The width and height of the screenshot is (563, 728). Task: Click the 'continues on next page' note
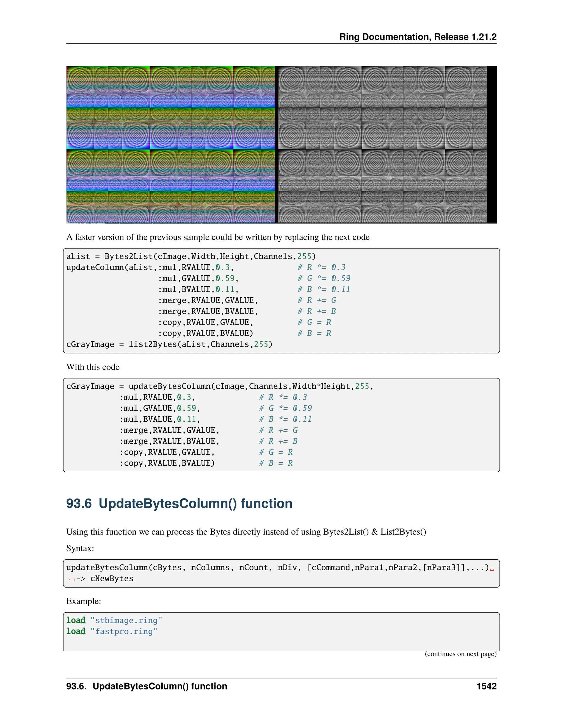tap(460, 654)
